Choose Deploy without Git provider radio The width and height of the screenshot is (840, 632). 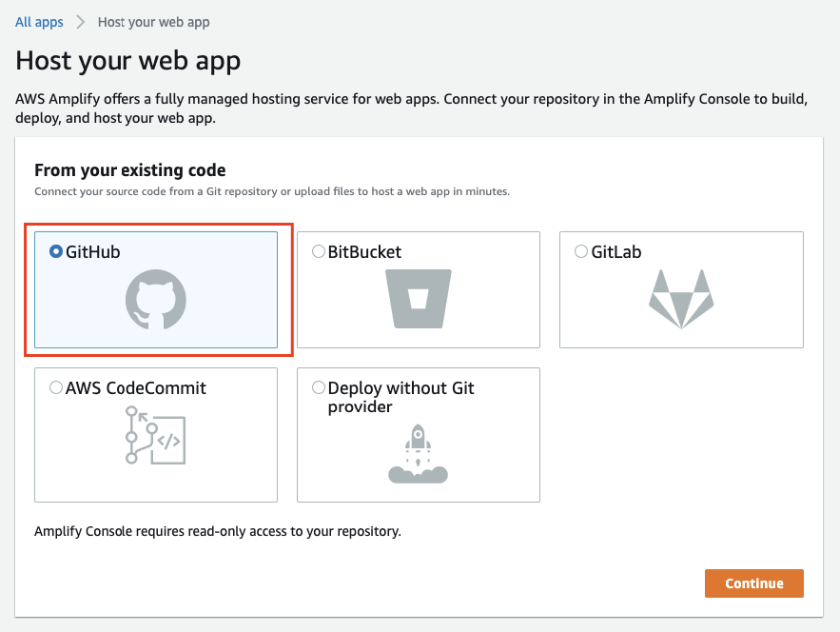coord(319,387)
